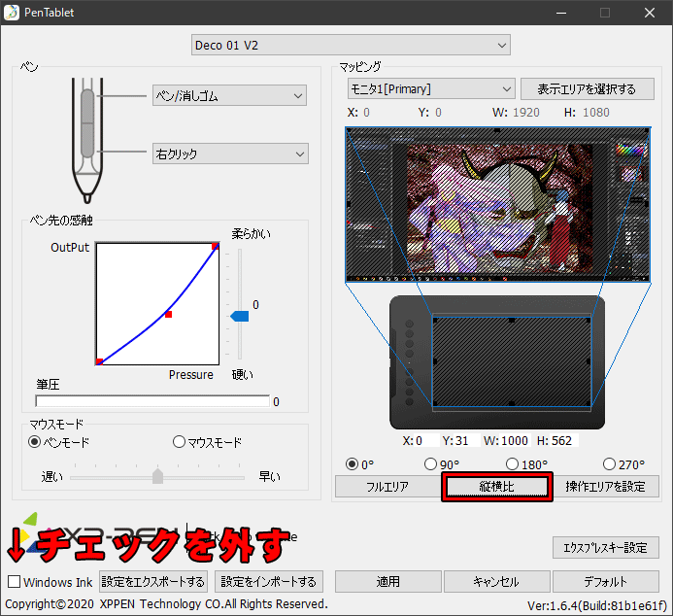673x616 pixels.
Task: Select the 180° rotation radio button
Action: [x=512, y=464]
